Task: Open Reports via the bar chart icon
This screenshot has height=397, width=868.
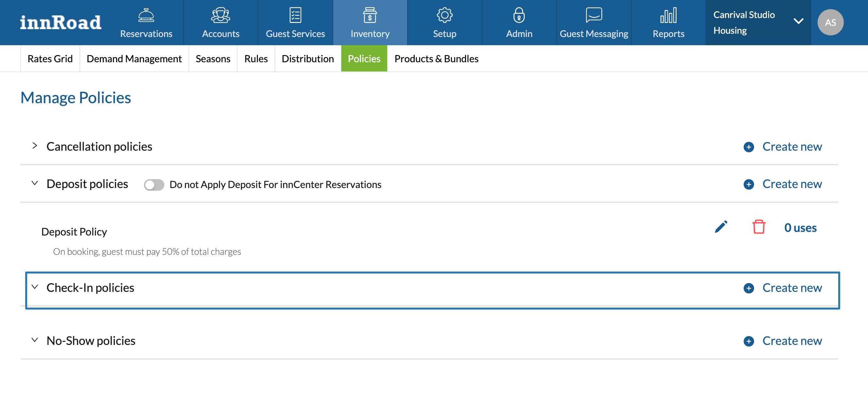Action: pos(668,15)
